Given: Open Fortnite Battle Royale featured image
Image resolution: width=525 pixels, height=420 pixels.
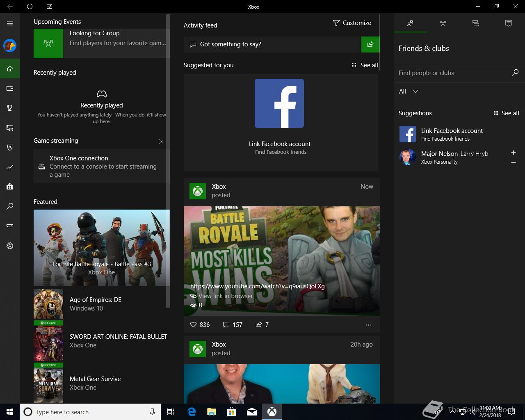Looking at the screenshot, I should coord(102,248).
